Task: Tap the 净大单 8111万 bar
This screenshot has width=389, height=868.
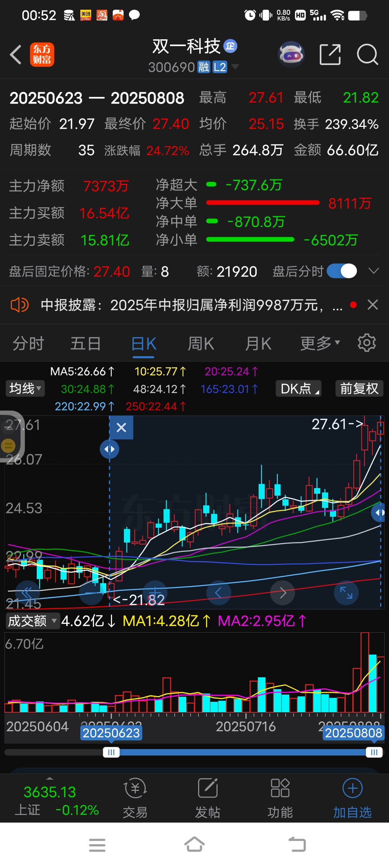Action: [263, 203]
